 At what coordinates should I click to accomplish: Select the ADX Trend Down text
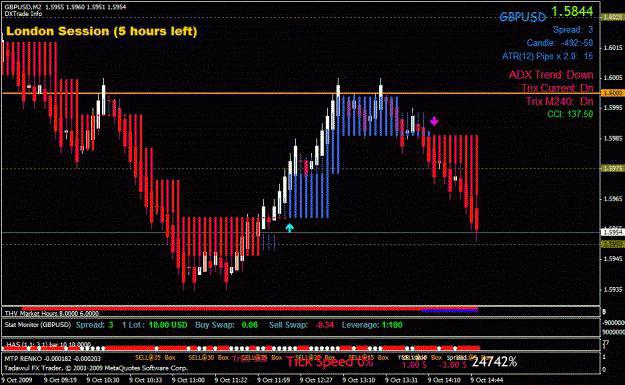[x=551, y=75]
